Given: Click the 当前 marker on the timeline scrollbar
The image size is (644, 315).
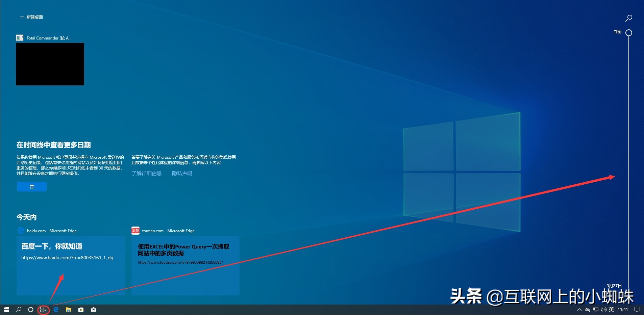Looking at the screenshot, I should tap(628, 33).
